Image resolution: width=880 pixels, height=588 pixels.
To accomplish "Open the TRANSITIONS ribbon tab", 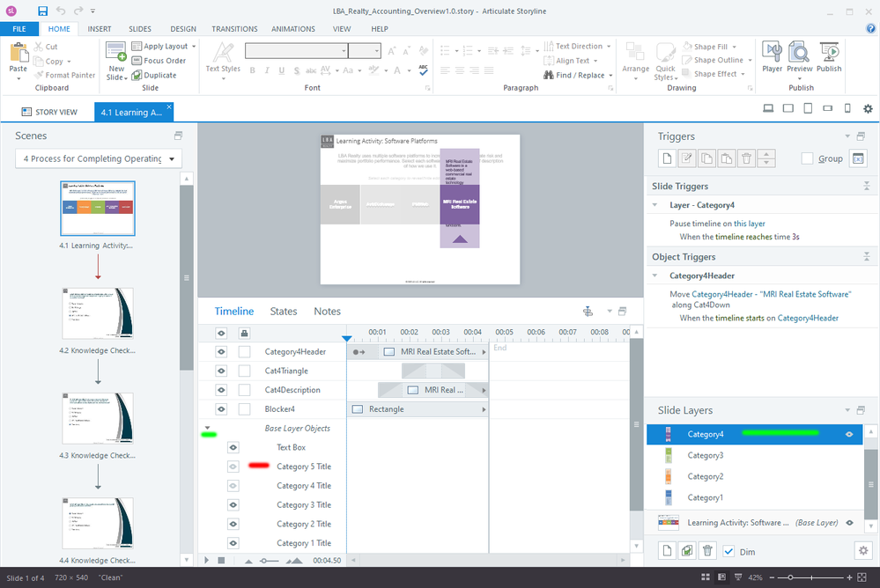I will point(234,29).
